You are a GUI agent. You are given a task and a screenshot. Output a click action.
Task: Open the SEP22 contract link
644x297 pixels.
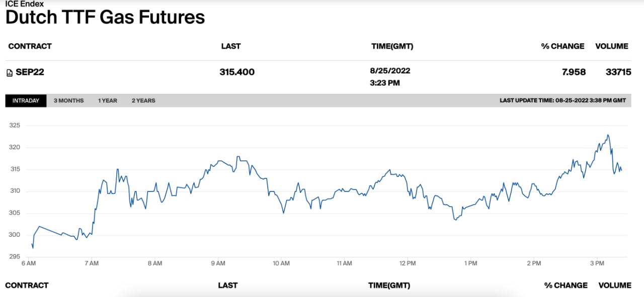coord(30,72)
